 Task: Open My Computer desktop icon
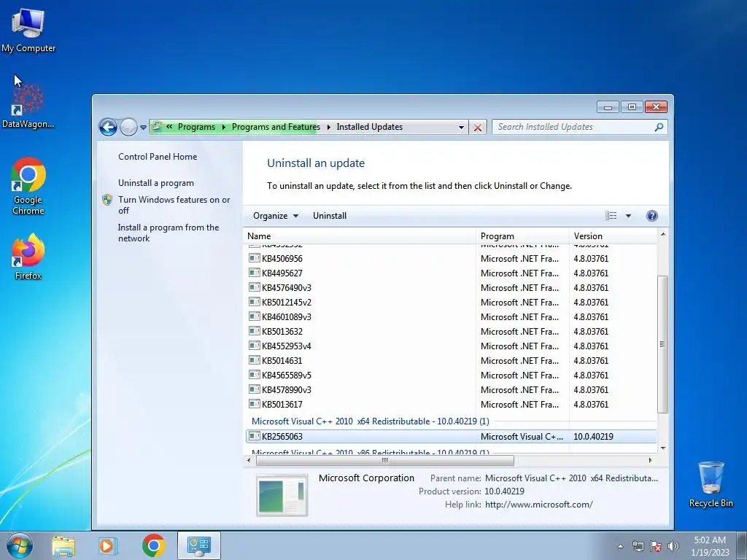click(x=28, y=31)
